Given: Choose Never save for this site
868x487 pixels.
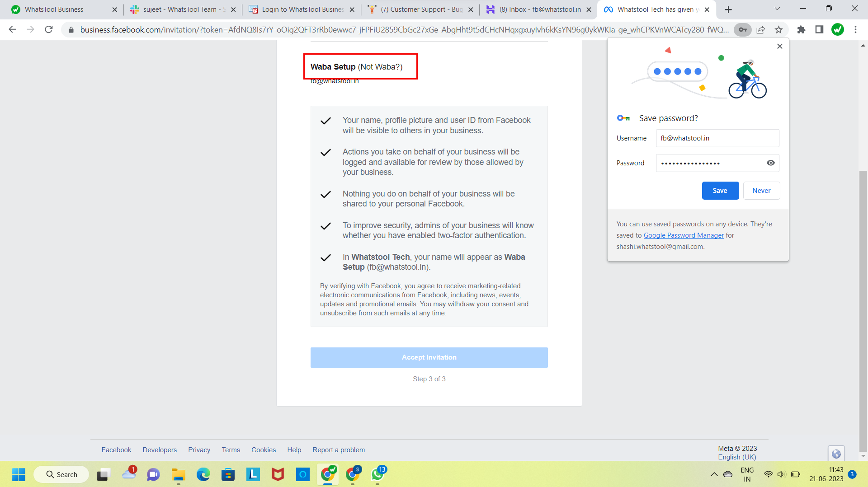Looking at the screenshot, I should click(761, 191).
